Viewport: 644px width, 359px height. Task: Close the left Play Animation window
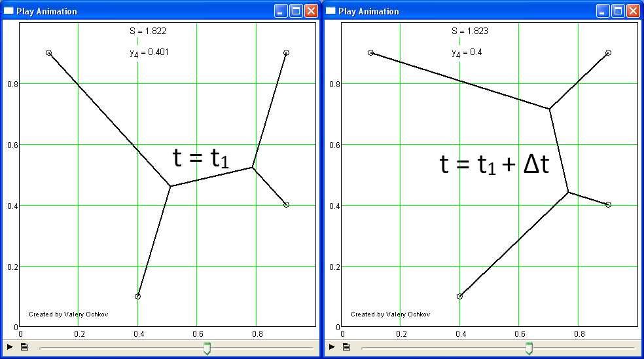click(x=312, y=11)
